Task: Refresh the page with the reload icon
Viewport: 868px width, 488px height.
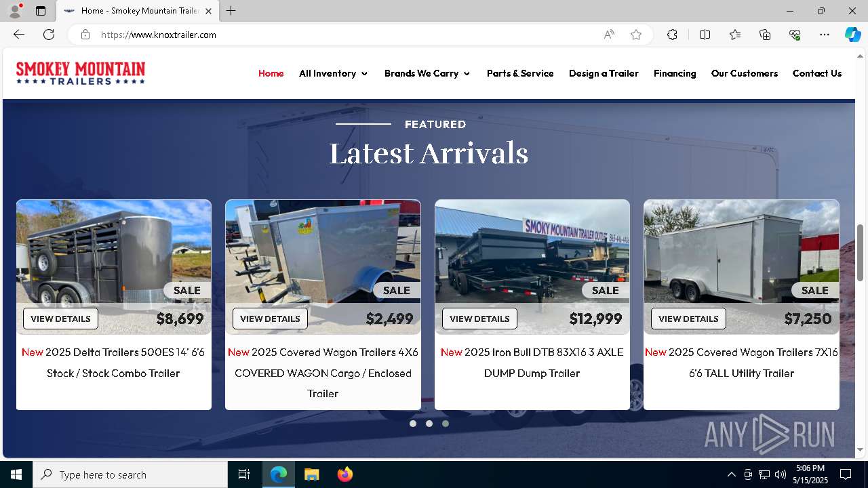Action: click(x=49, y=35)
